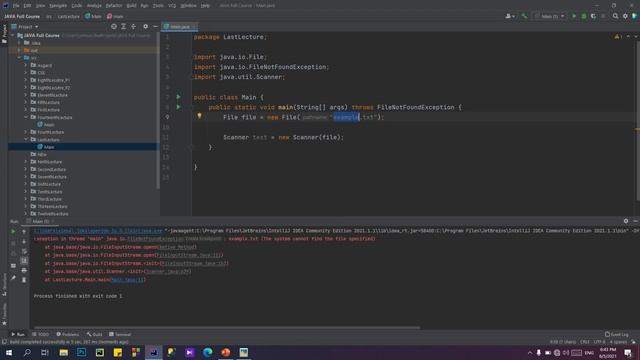Screen dimensions: 640x360
Task: Expand the out folder
Action: 19,50
